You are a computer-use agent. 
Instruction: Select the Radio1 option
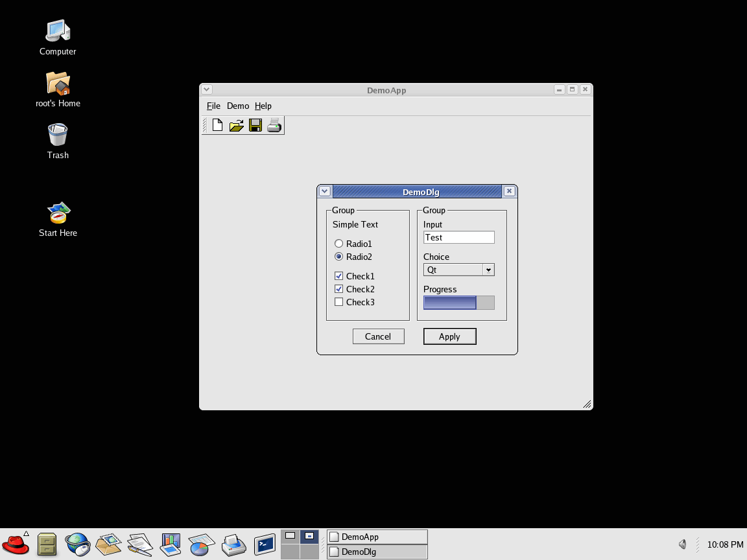(x=338, y=244)
